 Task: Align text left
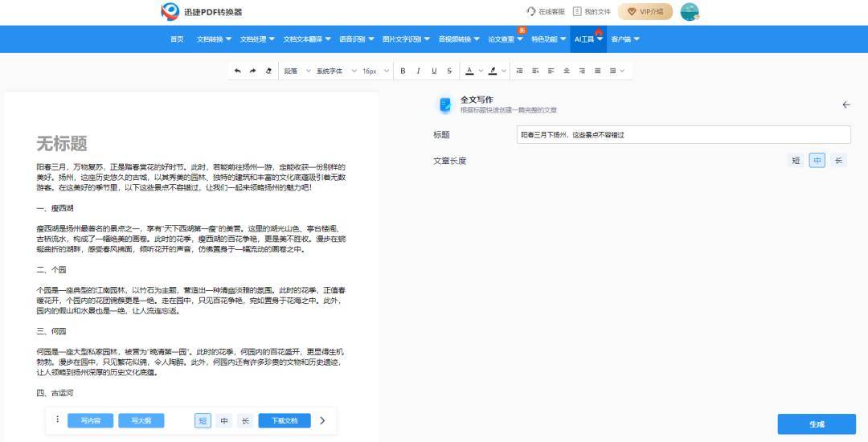[x=551, y=71]
